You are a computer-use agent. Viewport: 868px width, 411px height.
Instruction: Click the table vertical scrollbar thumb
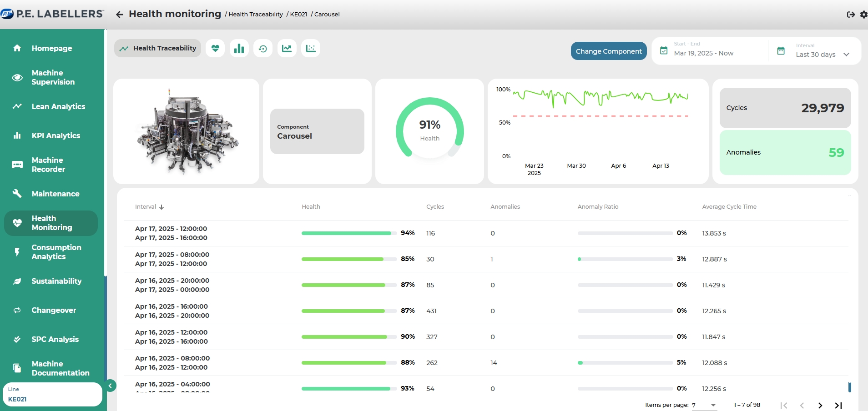point(849,387)
